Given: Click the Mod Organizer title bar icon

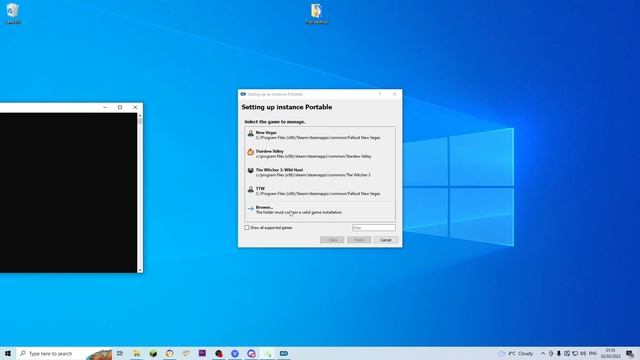Looking at the screenshot, I should tap(243, 94).
